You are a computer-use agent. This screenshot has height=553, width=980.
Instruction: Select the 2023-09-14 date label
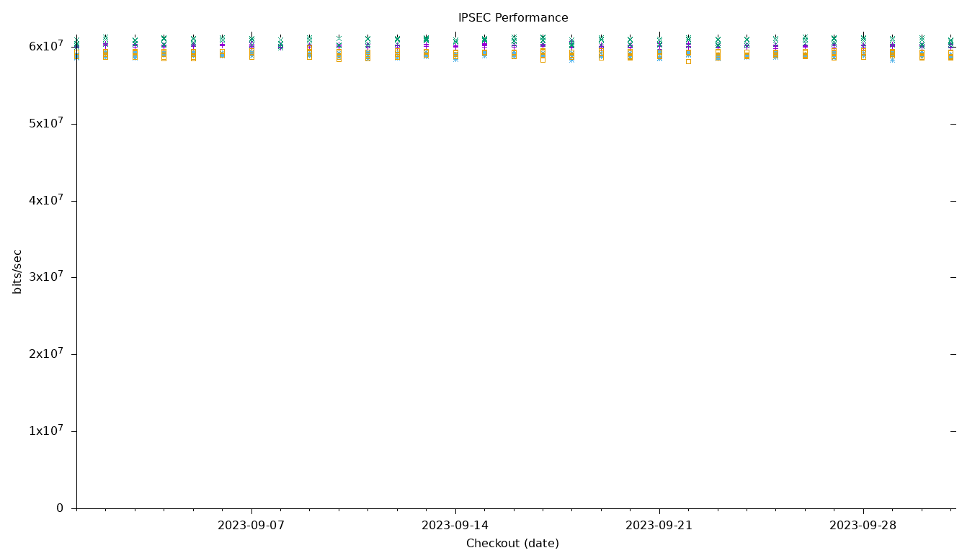(x=455, y=526)
